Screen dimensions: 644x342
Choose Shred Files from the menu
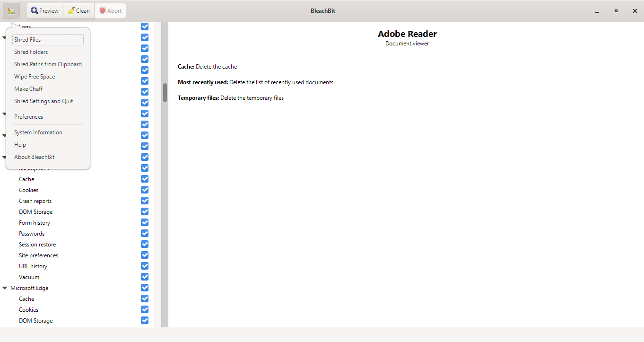click(48, 40)
